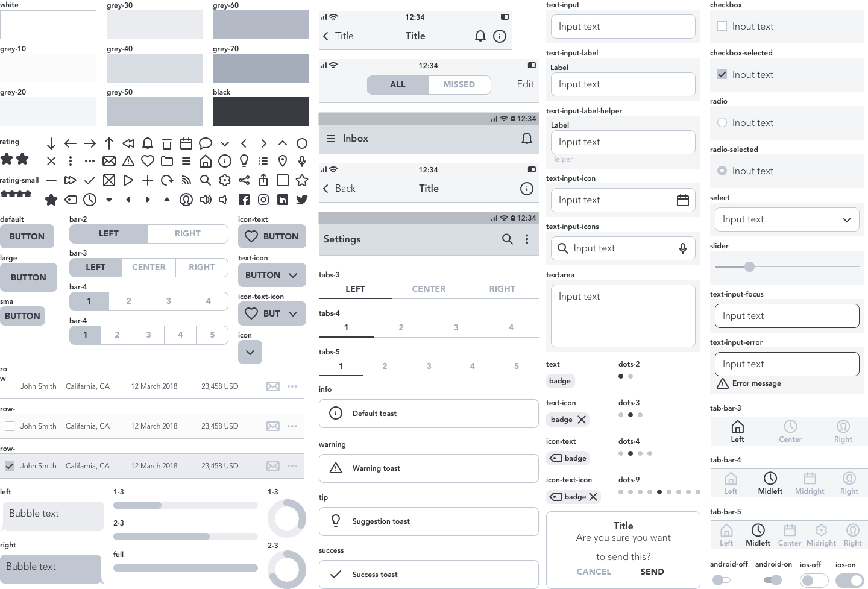Image resolution: width=868 pixels, height=589 pixels.
Task: Select the speaker icon with sound waves
Action: [x=206, y=200]
